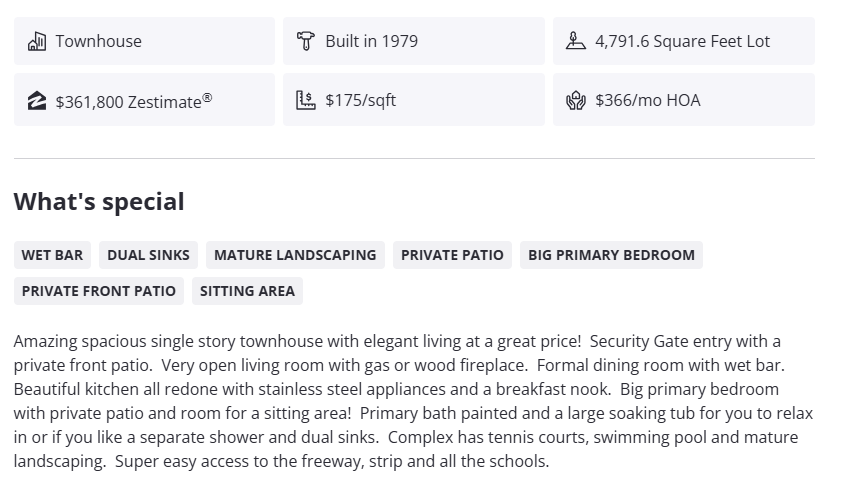Click the $366/mo HOA text
This screenshot has height=478, width=844.
(x=647, y=100)
